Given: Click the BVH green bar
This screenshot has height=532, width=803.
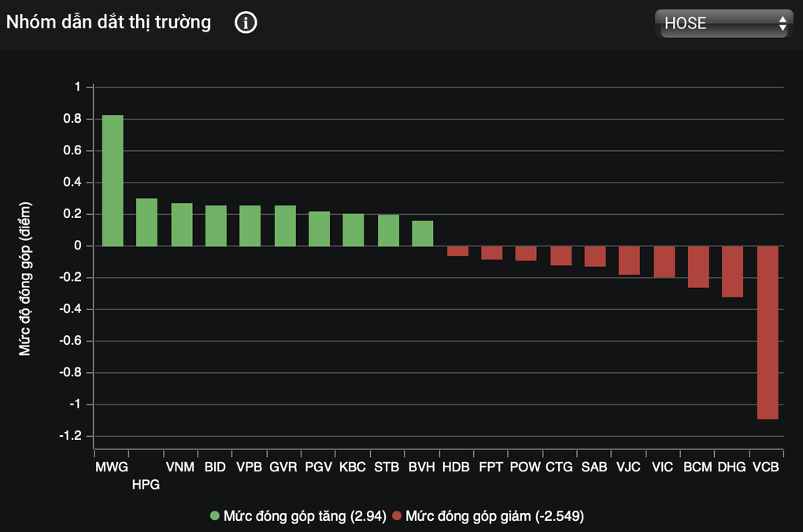Looking at the screenshot, I should (x=423, y=233).
